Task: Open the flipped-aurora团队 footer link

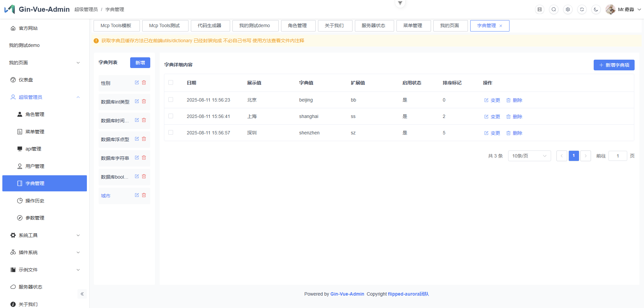Action: [x=408, y=294]
